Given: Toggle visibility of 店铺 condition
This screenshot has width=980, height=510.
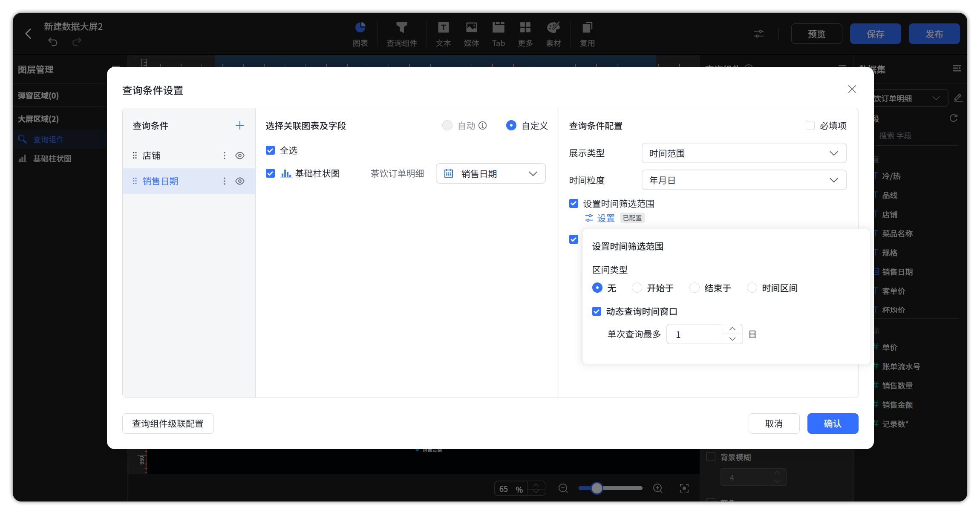Looking at the screenshot, I should click(240, 156).
